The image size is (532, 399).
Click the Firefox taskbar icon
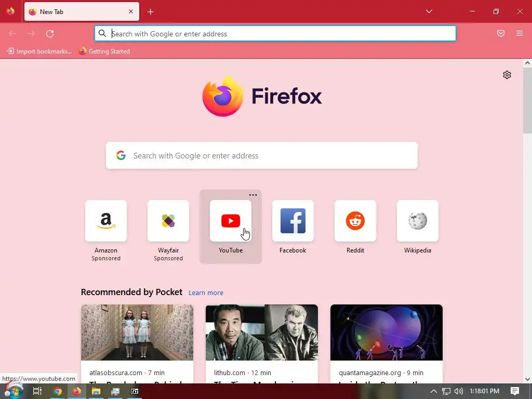(x=77, y=391)
